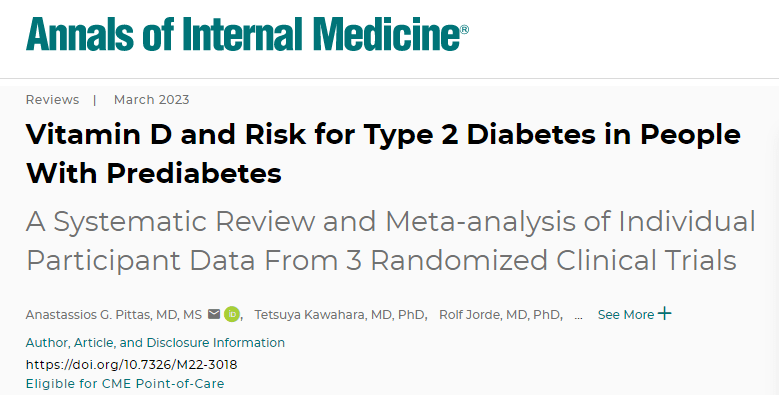The height and width of the screenshot is (395, 779).
Task: Select author Tetsuya Kawahara, MD, PhD
Action: 341,315
